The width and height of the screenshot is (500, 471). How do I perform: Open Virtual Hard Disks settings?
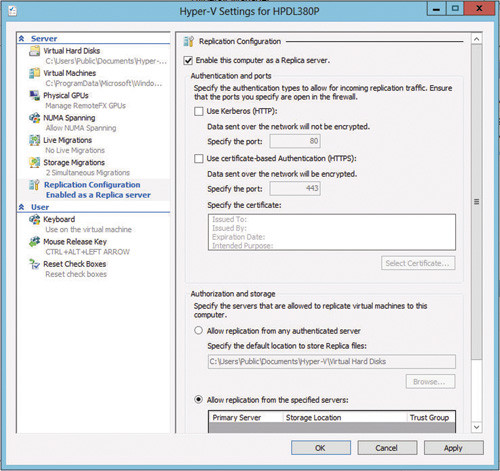click(x=71, y=51)
